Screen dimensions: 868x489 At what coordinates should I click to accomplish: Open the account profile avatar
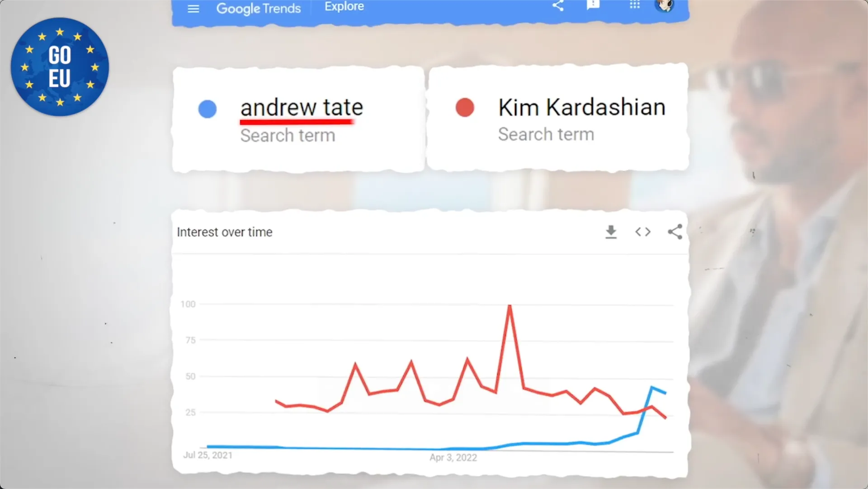click(664, 5)
